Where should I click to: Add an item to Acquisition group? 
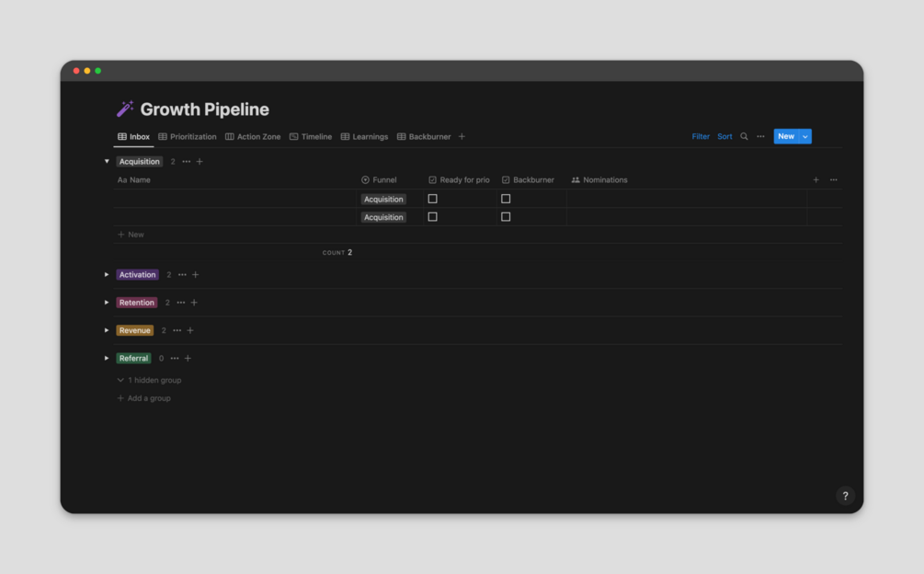coord(200,162)
